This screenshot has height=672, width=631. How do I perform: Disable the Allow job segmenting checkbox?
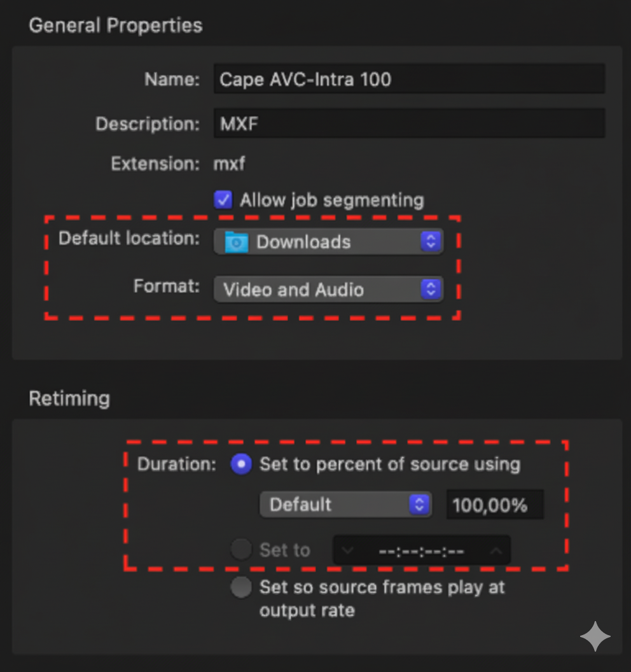223,200
